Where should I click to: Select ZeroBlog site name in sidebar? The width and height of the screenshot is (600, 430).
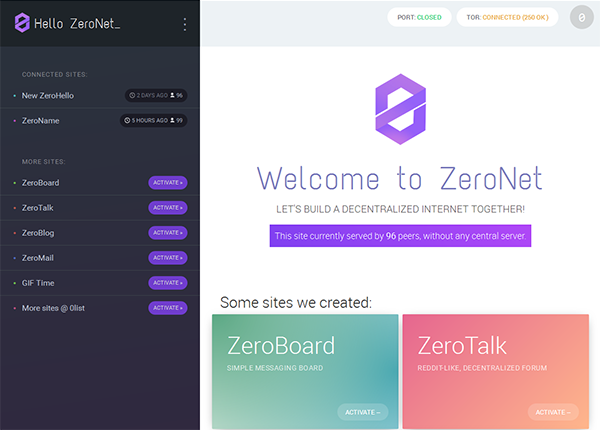(x=38, y=233)
